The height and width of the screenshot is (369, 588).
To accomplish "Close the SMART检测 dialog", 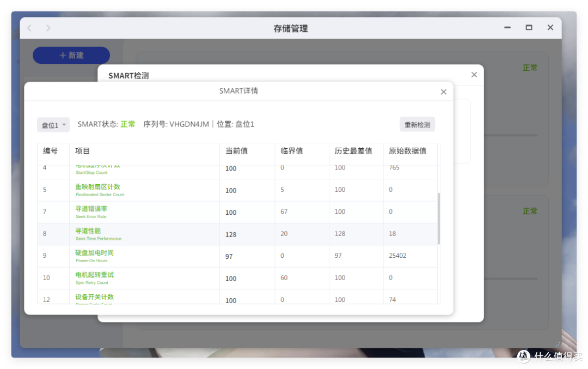I will (x=474, y=75).
